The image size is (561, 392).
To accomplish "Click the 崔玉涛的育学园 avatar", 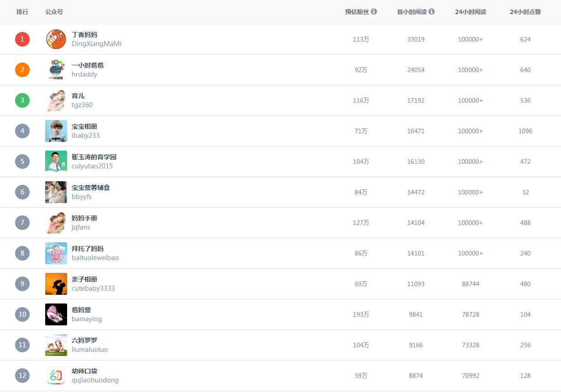I will tap(56, 162).
